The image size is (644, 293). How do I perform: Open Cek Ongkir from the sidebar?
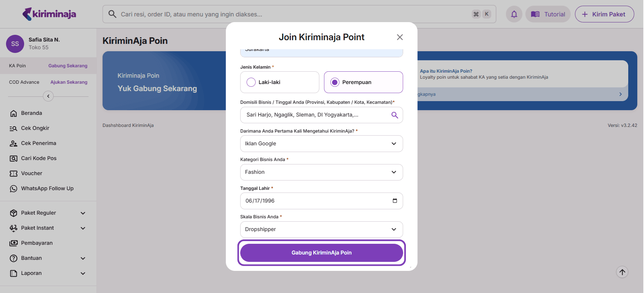click(35, 128)
